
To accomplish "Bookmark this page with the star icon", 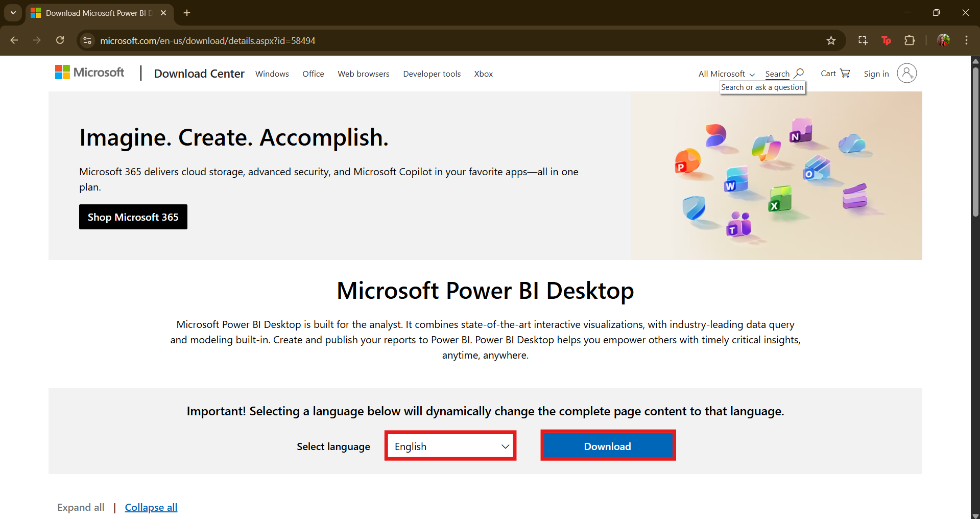I will (x=831, y=40).
